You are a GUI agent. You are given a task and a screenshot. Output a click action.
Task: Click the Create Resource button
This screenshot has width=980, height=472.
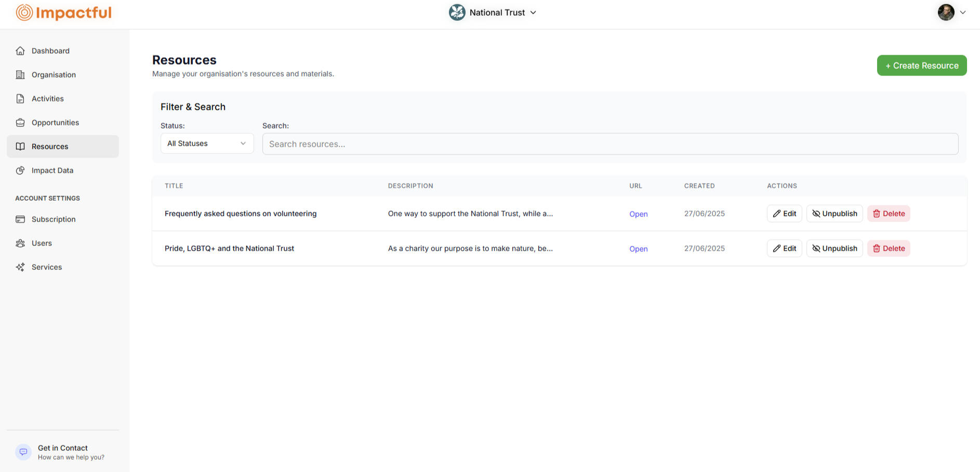pyautogui.click(x=921, y=65)
